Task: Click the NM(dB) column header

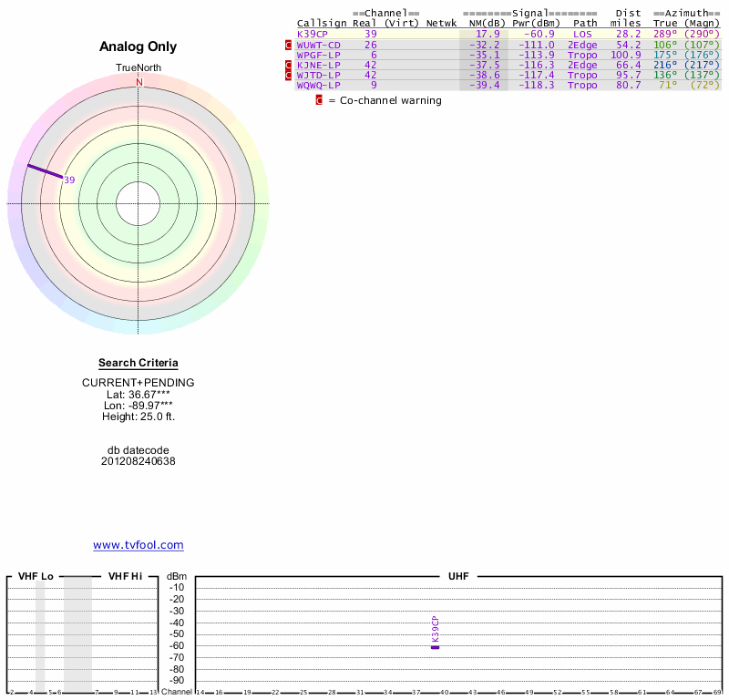Action: 487,24
